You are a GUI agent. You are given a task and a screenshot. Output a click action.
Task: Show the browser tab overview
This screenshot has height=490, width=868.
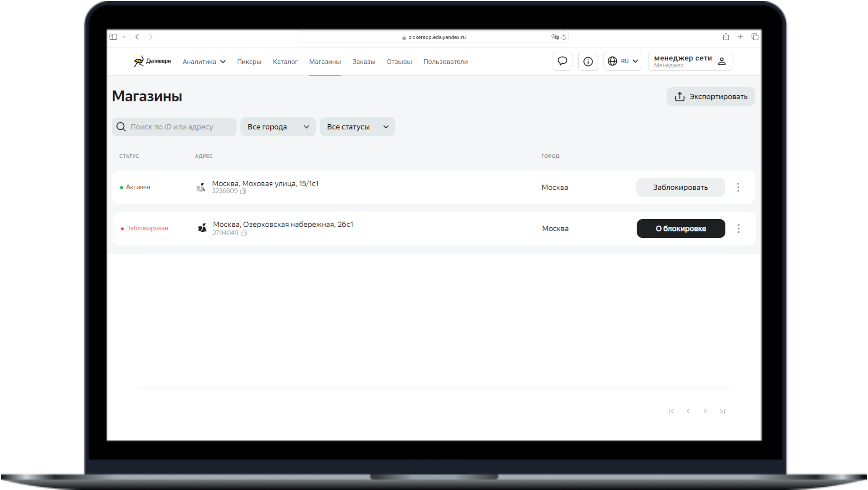[x=755, y=37]
